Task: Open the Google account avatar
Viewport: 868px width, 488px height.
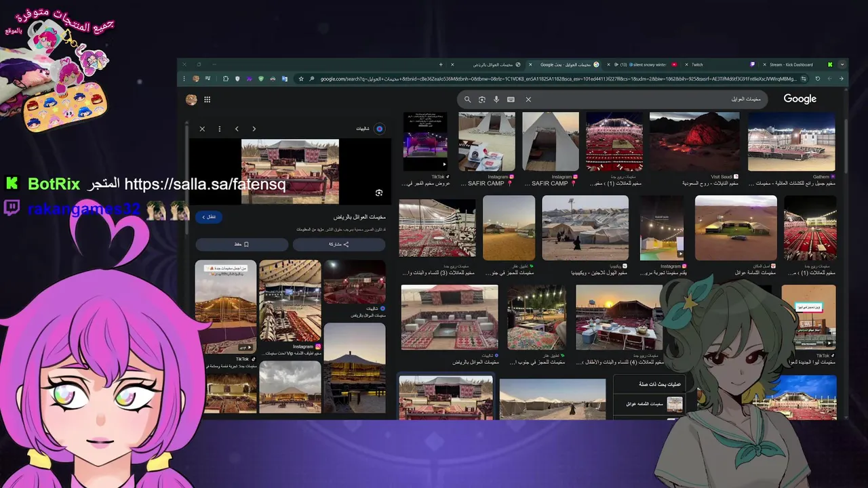Action: tap(191, 100)
